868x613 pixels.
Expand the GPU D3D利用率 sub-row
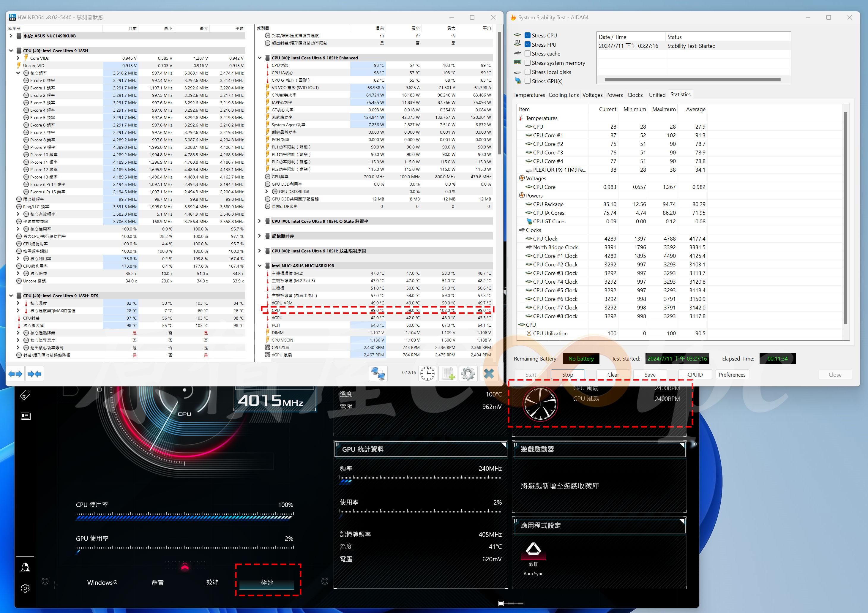(x=267, y=192)
